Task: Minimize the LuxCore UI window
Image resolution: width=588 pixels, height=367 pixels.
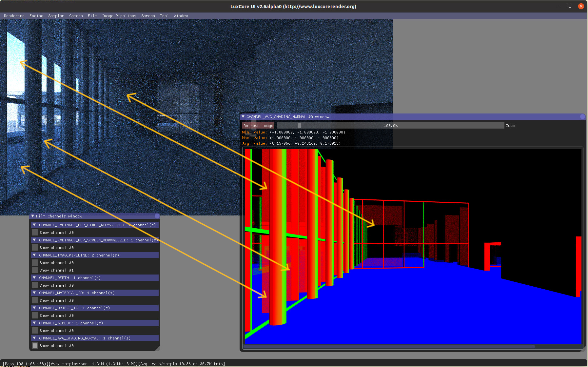Action: pos(559,6)
